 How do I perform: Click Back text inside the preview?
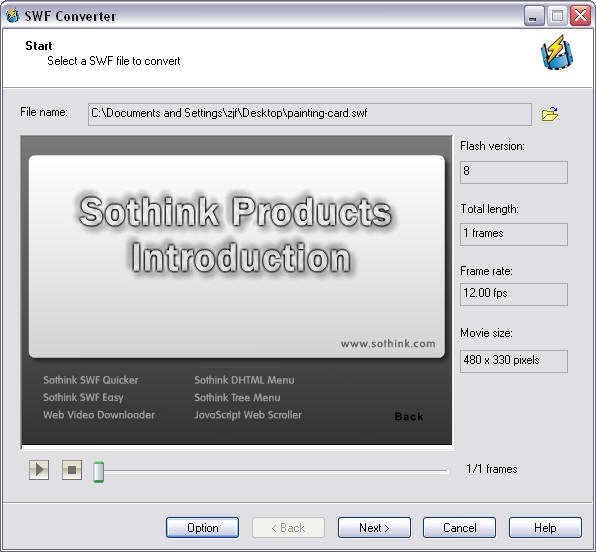409,416
